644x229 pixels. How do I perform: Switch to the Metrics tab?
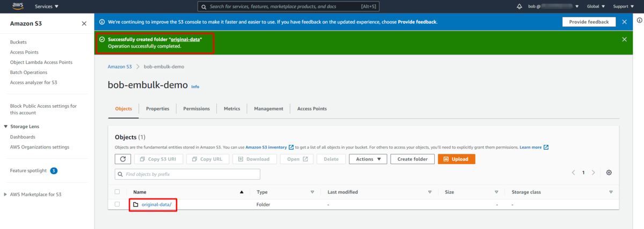click(232, 108)
